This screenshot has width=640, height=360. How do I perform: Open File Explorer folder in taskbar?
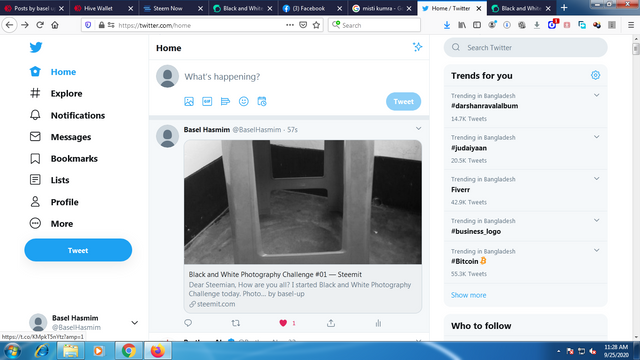(70, 351)
